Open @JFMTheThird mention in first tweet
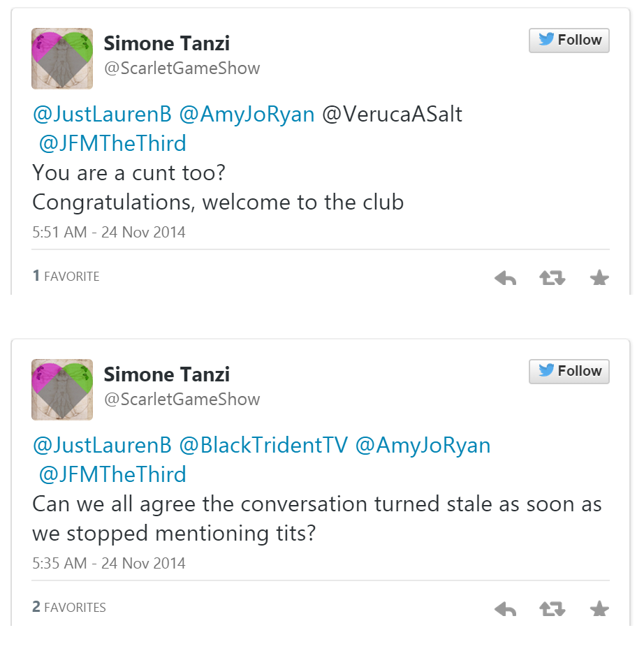 (112, 144)
